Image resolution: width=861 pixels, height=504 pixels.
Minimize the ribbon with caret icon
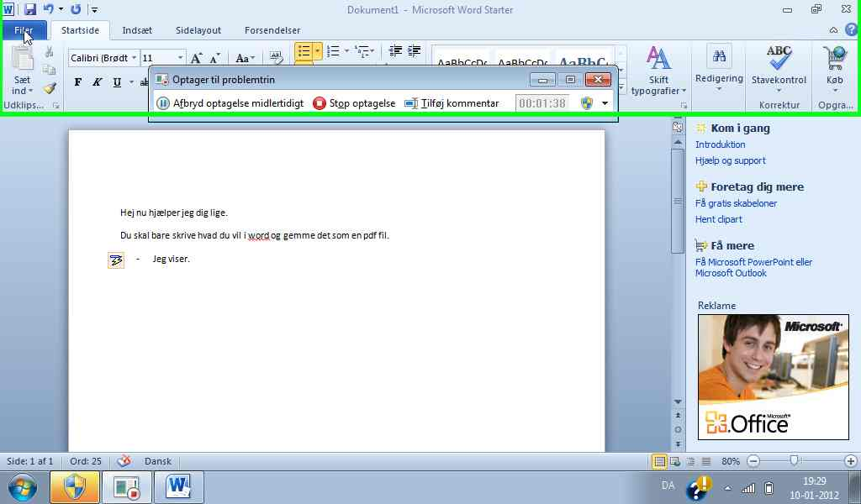[833, 30]
